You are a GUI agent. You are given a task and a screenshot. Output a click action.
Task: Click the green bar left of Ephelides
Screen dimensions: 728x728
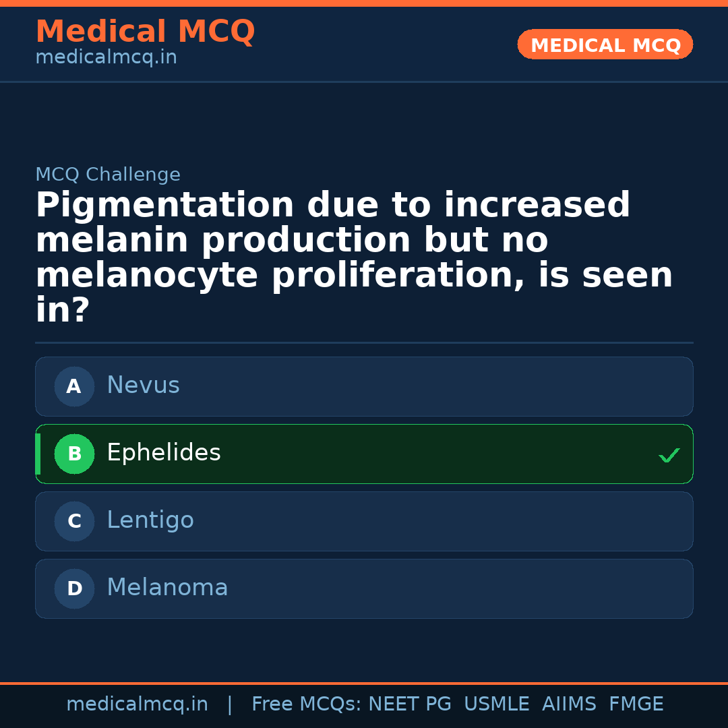[38, 454]
